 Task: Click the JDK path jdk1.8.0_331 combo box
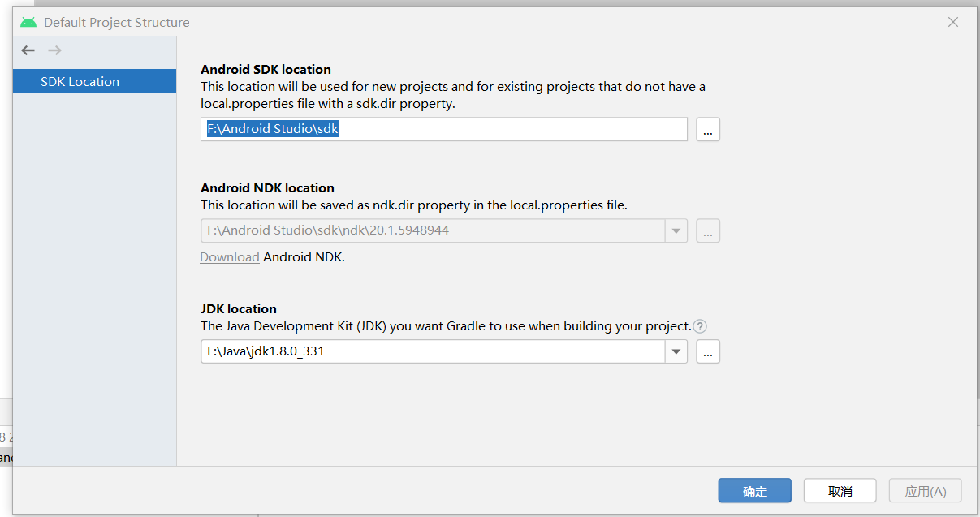[432, 351]
